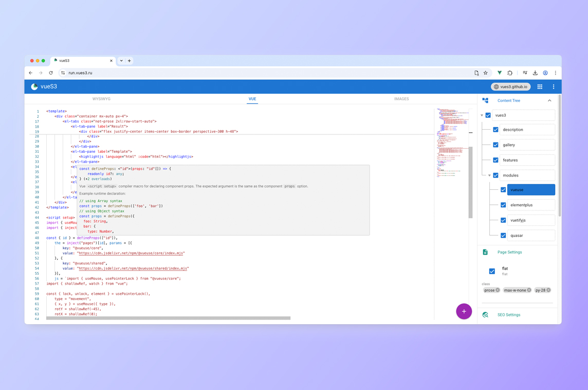Toggle the flat page setting checkbox
588x390 pixels.
click(x=492, y=271)
